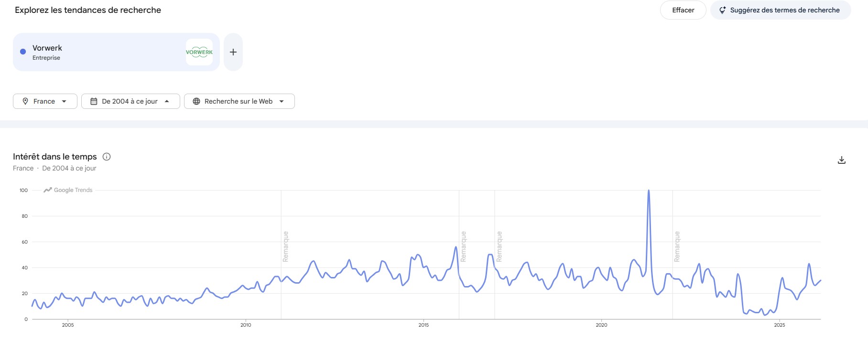The width and height of the screenshot is (868, 351).
Task: Expand the "De 2004 à ce jour" arrow
Action: click(x=167, y=101)
